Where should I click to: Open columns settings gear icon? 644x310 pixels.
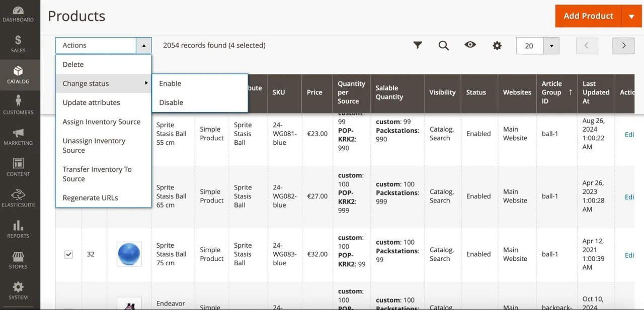497,46
